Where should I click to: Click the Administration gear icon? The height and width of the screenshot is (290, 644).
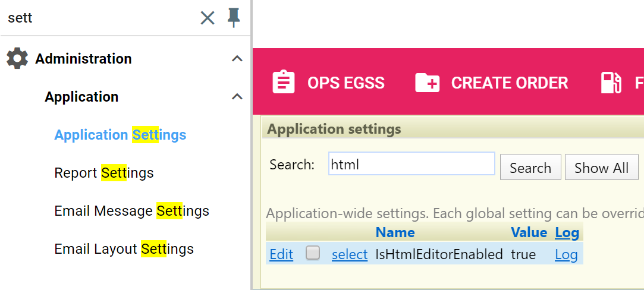point(18,58)
